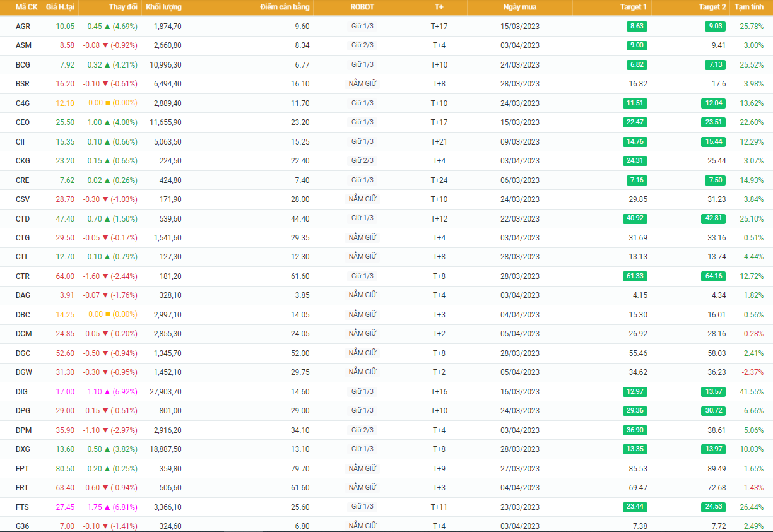Click the Giữ 1/3 tag in AGR row

click(x=362, y=27)
